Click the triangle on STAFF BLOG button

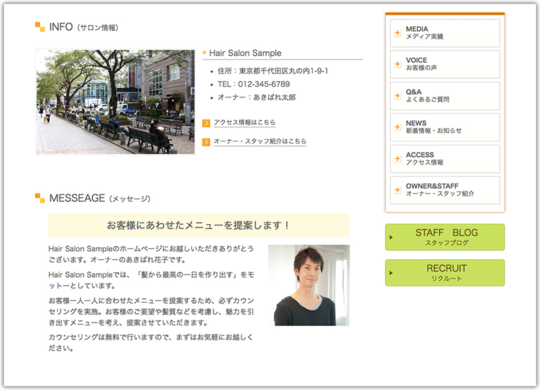(x=391, y=237)
